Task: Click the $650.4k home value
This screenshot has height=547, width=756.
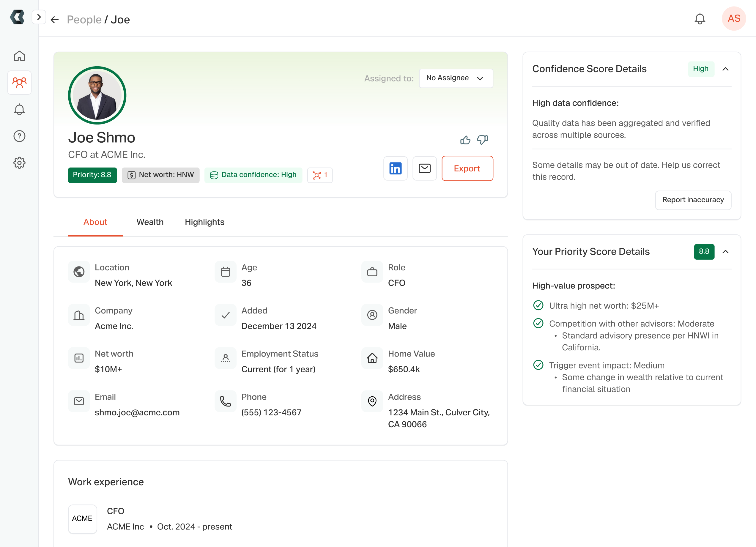Action: click(404, 369)
